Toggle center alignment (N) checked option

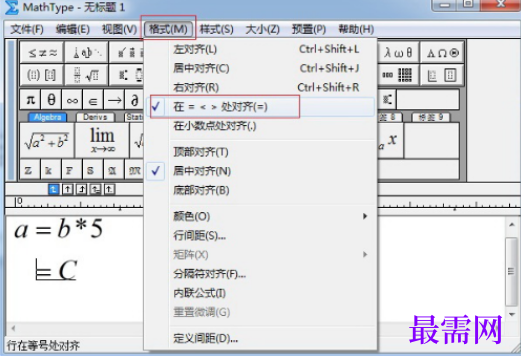click(x=260, y=171)
